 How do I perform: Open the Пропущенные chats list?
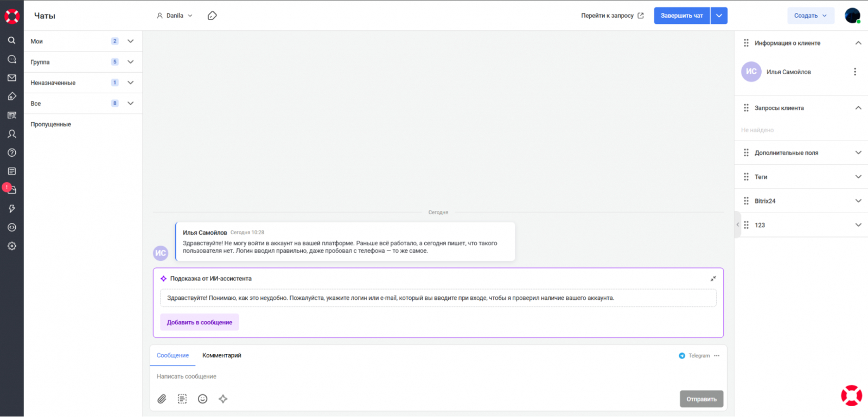(51, 124)
